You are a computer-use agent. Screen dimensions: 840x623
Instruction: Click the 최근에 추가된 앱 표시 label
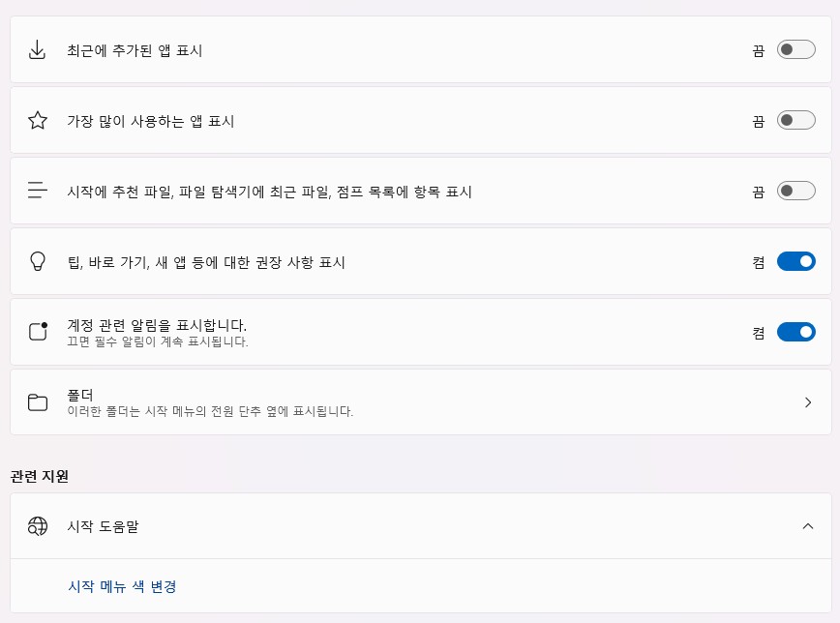pos(135,50)
